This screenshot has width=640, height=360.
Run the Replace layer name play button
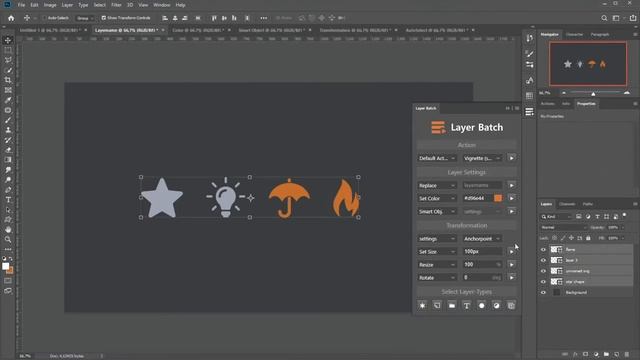pos(511,185)
